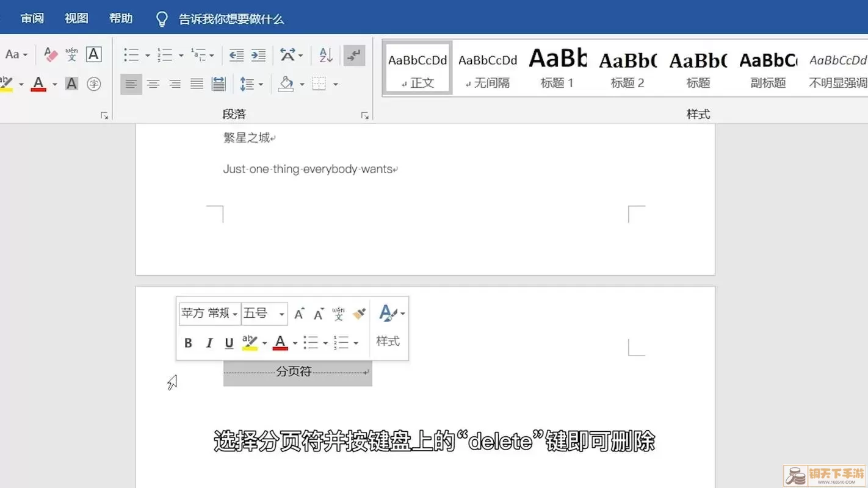Image resolution: width=868 pixels, height=488 pixels.
Task: Open the Asian layout (A with arrows) tool
Action: 287,55
